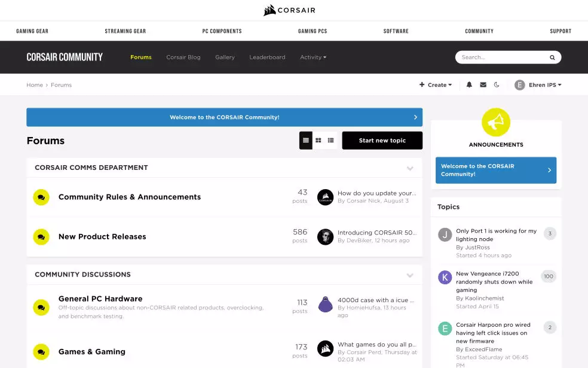Viewport: 588px width, 368px height.
Task: Click the arrow on the welcome banner
Action: point(415,117)
